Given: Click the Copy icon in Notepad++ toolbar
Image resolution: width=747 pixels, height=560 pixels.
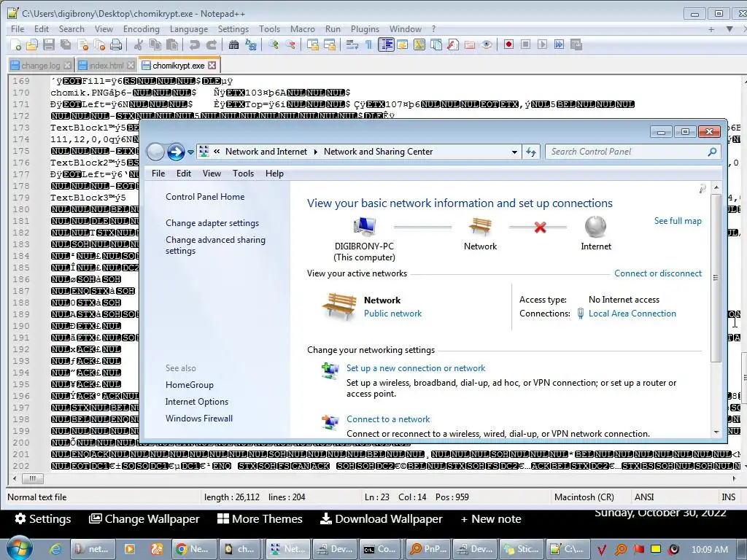Looking at the screenshot, I should 155,44.
